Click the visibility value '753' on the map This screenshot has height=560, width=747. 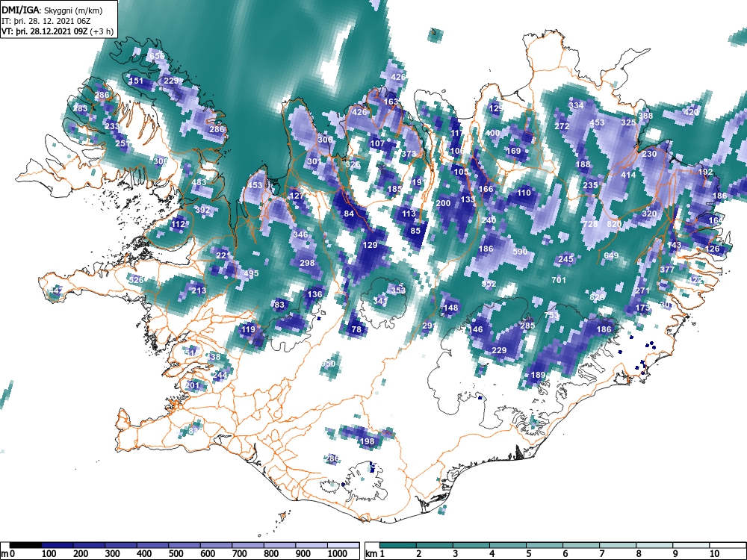[x=551, y=315]
